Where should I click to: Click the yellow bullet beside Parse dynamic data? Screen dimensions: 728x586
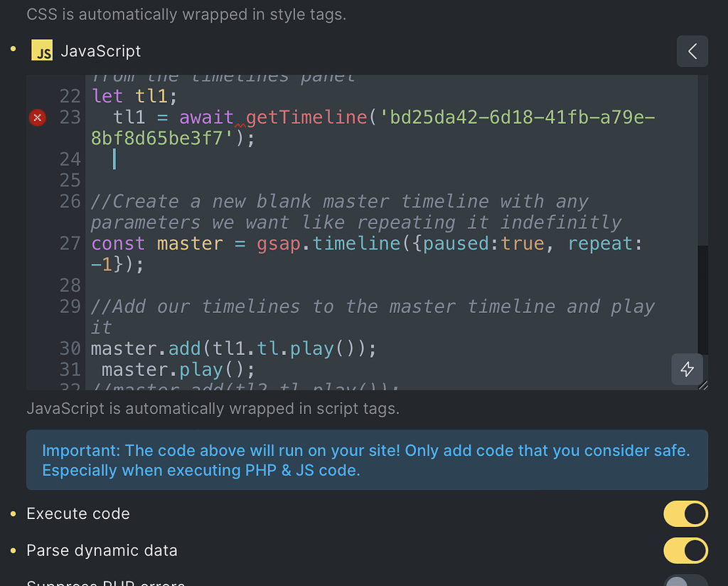[13, 550]
